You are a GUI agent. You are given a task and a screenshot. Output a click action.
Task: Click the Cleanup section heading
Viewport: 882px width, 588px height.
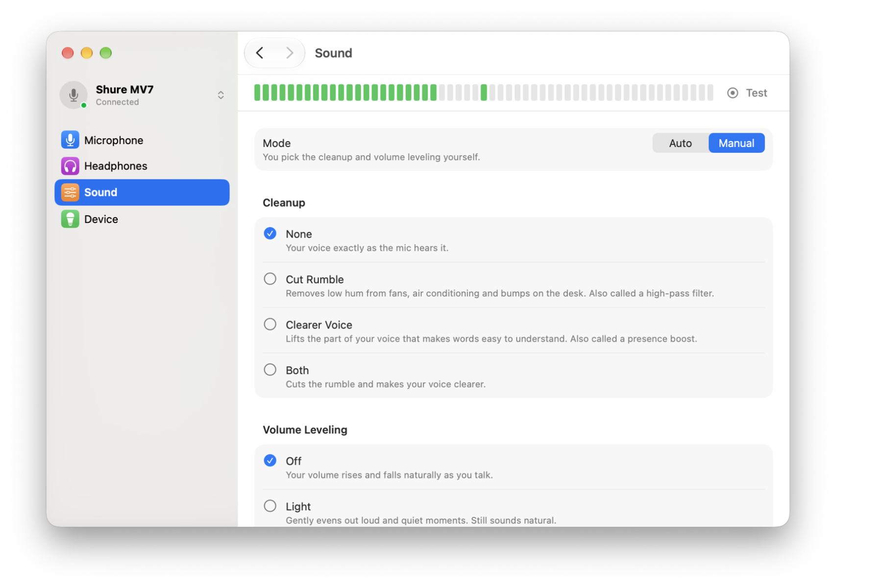284,203
